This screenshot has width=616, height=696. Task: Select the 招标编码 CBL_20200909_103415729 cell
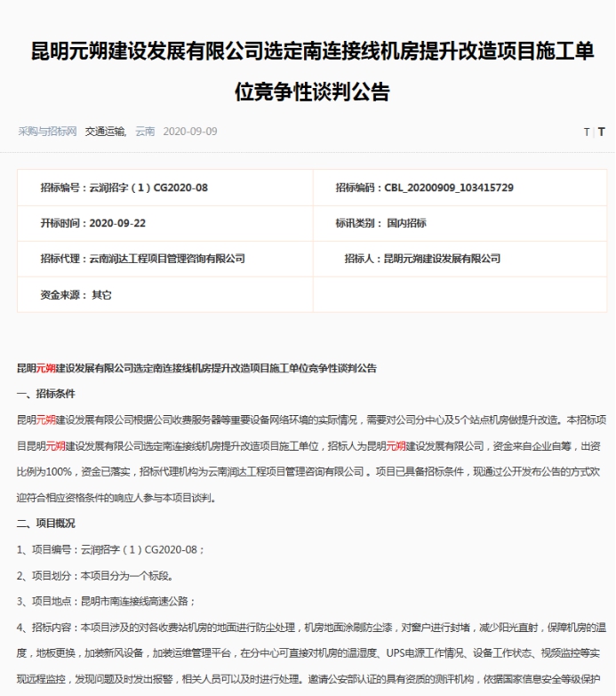424,188
